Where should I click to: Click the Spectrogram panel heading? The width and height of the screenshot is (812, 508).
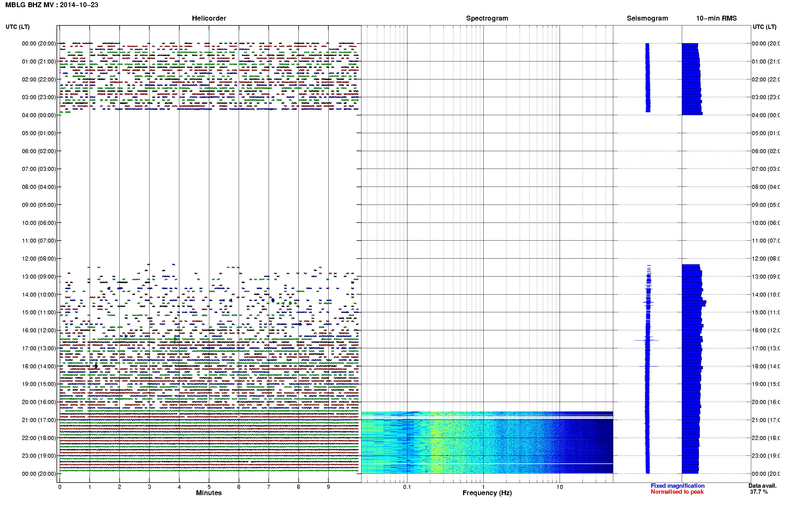pos(487,18)
